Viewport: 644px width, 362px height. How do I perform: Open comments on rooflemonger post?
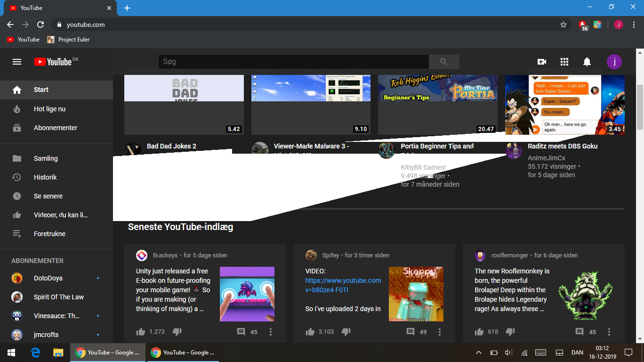point(580,332)
